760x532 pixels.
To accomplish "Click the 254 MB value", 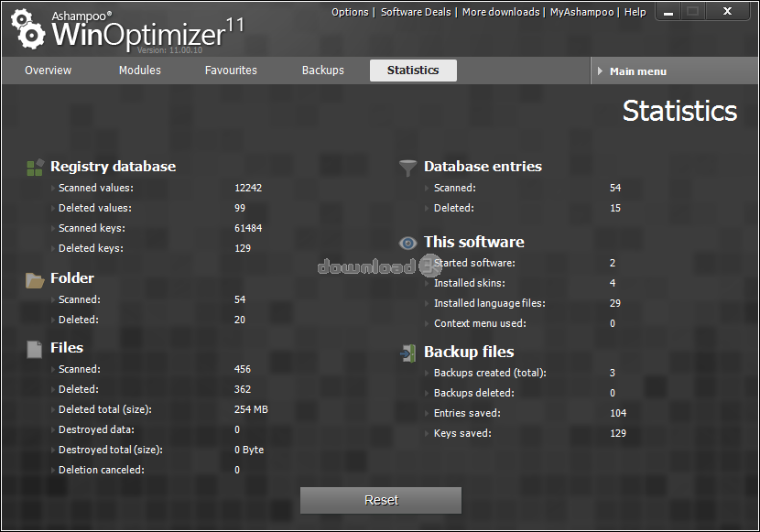I will [x=251, y=409].
